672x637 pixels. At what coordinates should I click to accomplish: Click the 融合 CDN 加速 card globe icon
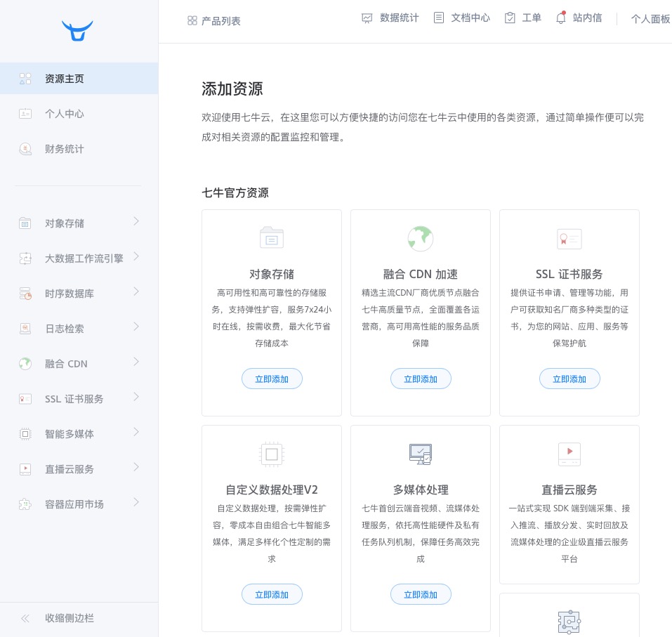click(x=421, y=238)
